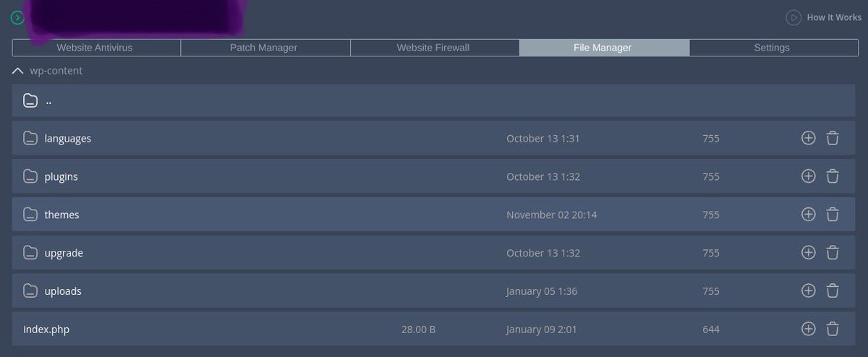Open the languages folder name

tap(68, 138)
